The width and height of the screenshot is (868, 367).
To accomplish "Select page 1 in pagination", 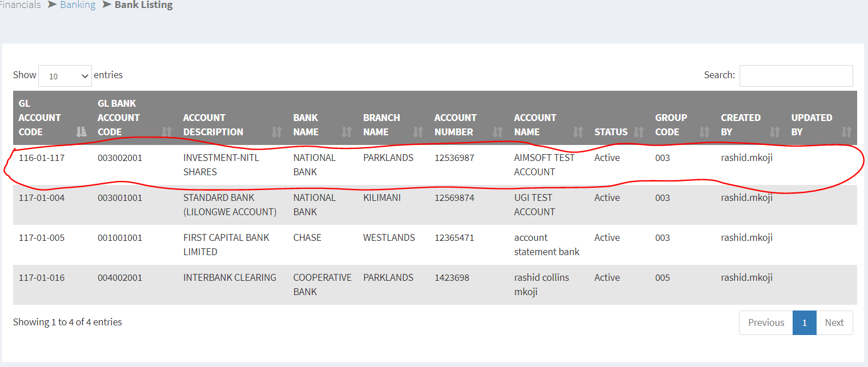I will click(x=804, y=322).
